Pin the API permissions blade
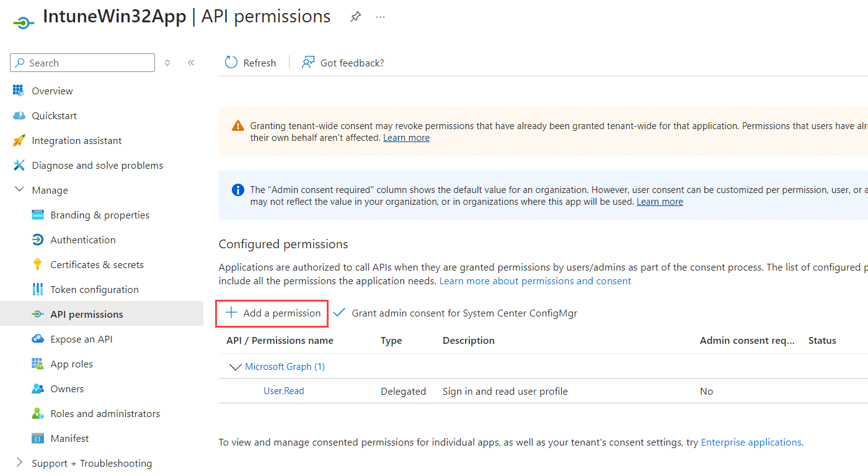 click(355, 17)
